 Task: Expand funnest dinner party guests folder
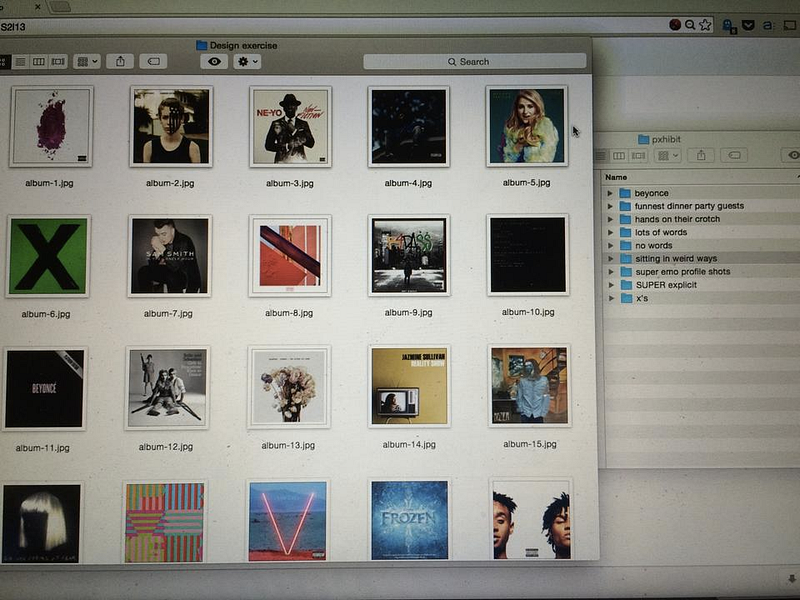point(610,206)
